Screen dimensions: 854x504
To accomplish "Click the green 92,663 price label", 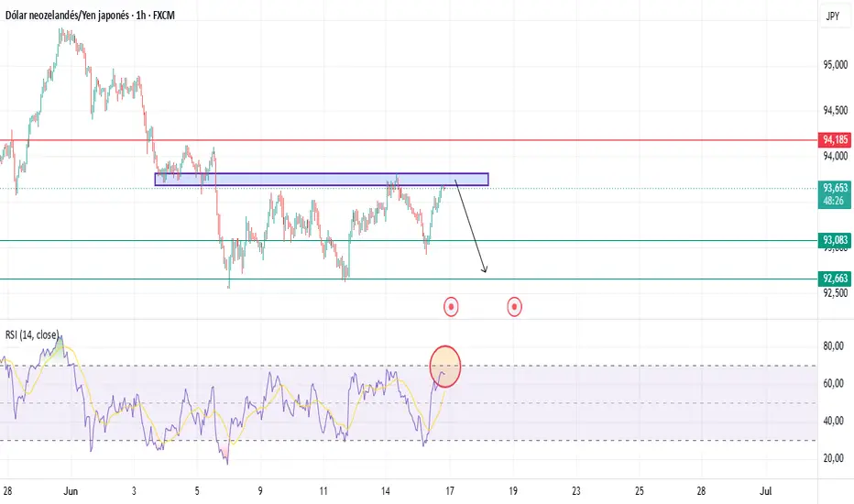I will point(835,279).
